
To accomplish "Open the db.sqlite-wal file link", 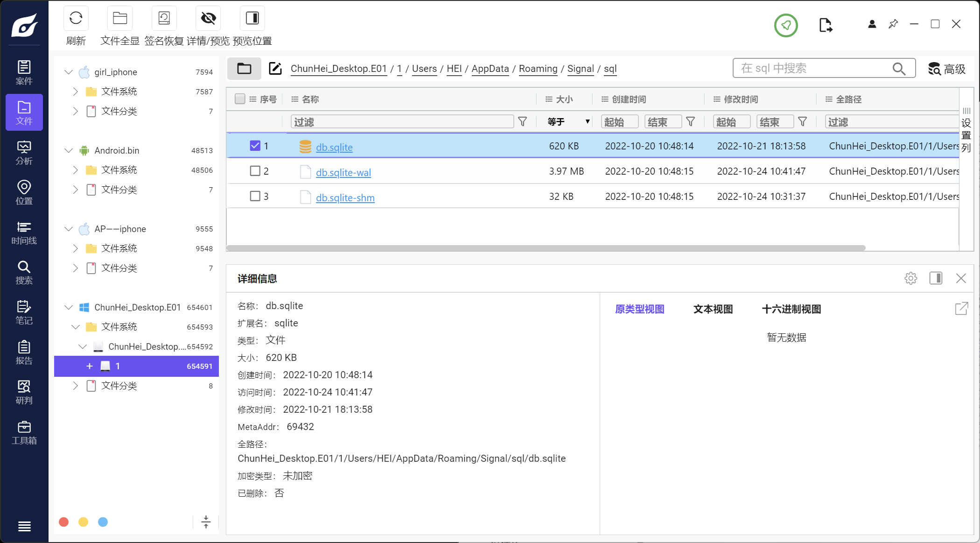I will pyautogui.click(x=343, y=172).
